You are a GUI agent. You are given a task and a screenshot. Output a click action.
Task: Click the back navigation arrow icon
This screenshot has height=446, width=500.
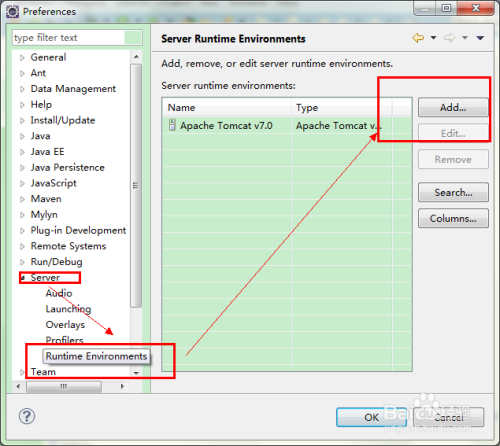[x=418, y=38]
